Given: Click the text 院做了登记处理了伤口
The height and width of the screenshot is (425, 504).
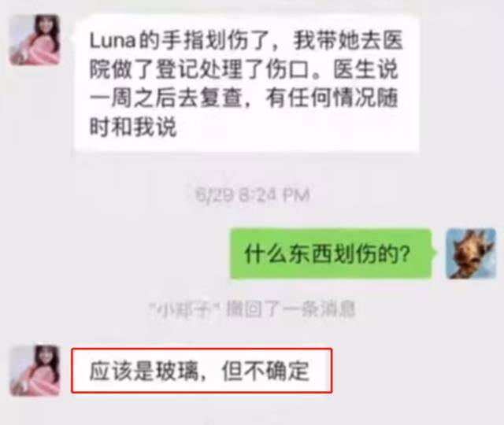Looking at the screenshot, I should (x=199, y=69).
